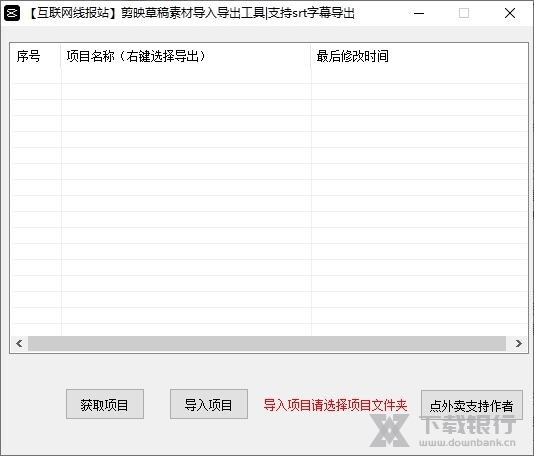
Task: Click the 项目名称（右键选择导出） column header
Action: [186, 56]
